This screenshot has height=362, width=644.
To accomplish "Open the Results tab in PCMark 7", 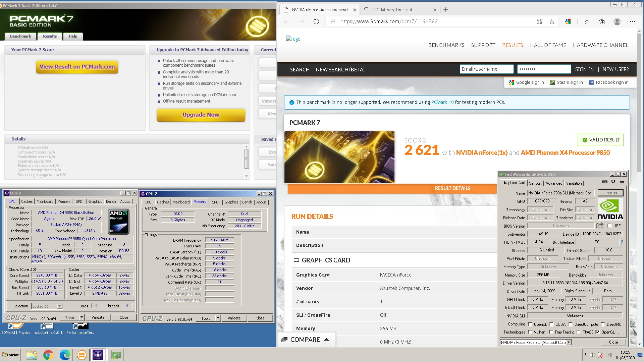I will coord(50,36).
